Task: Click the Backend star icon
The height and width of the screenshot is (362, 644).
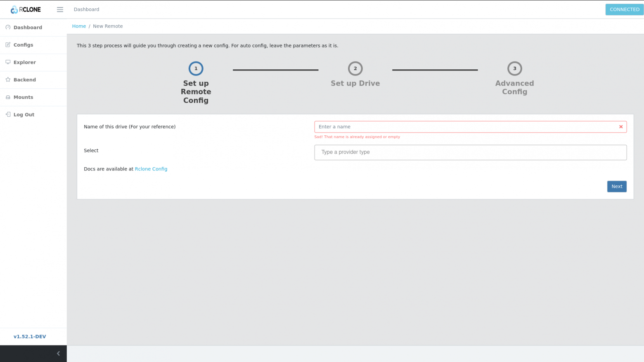Action: pos(8,80)
